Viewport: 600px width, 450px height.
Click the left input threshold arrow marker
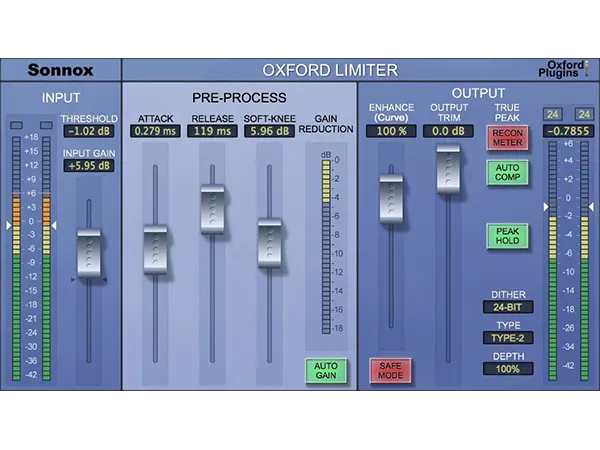coord(8,225)
